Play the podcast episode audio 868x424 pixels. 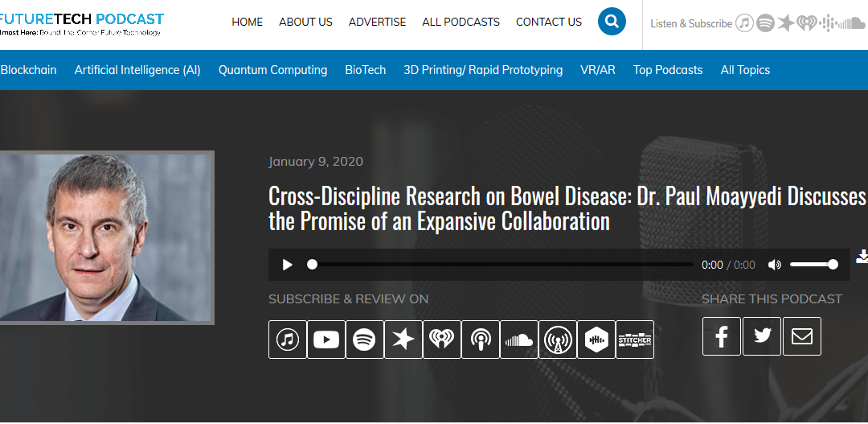(x=288, y=265)
